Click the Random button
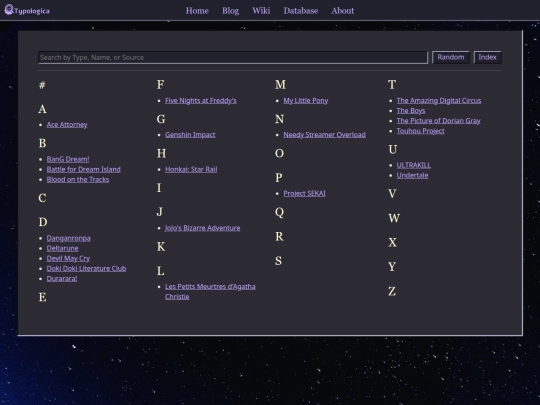This screenshot has width=540, height=405. (x=451, y=57)
